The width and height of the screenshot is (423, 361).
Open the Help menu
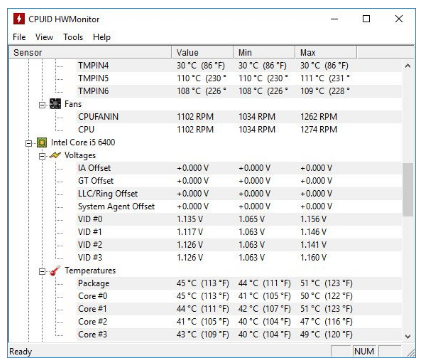[x=102, y=37]
